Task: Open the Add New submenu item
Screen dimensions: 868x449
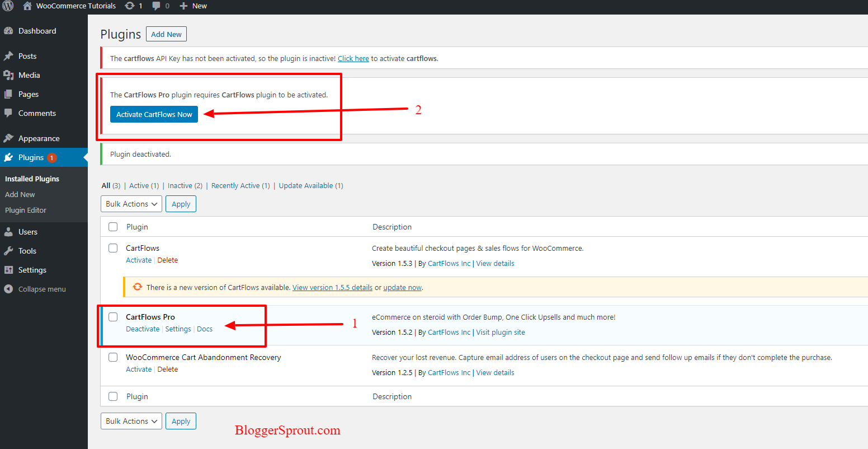Action: click(x=20, y=194)
